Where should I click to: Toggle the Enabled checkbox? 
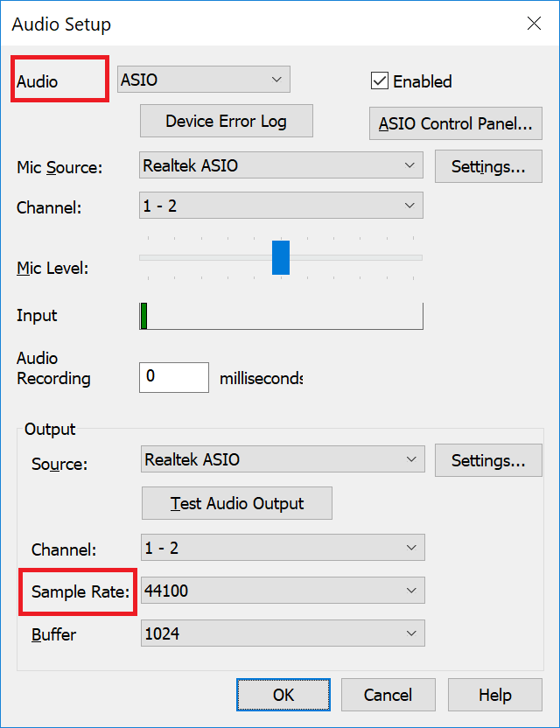pyautogui.click(x=380, y=81)
